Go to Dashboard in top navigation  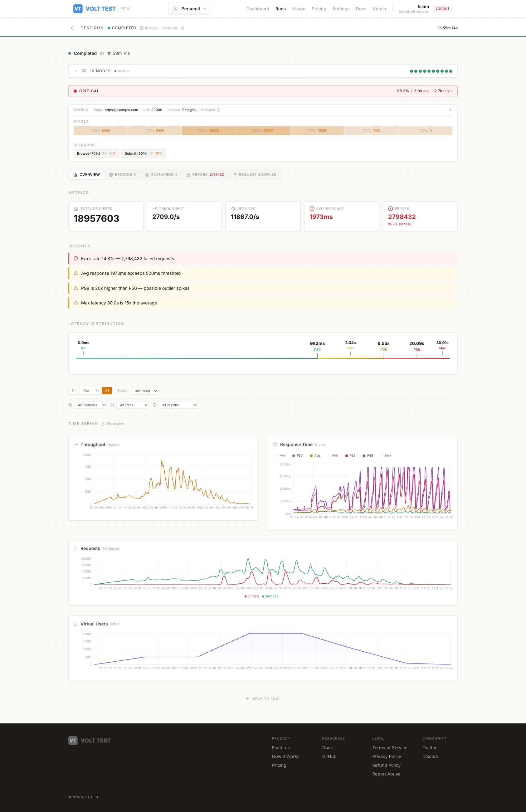point(258,9)
